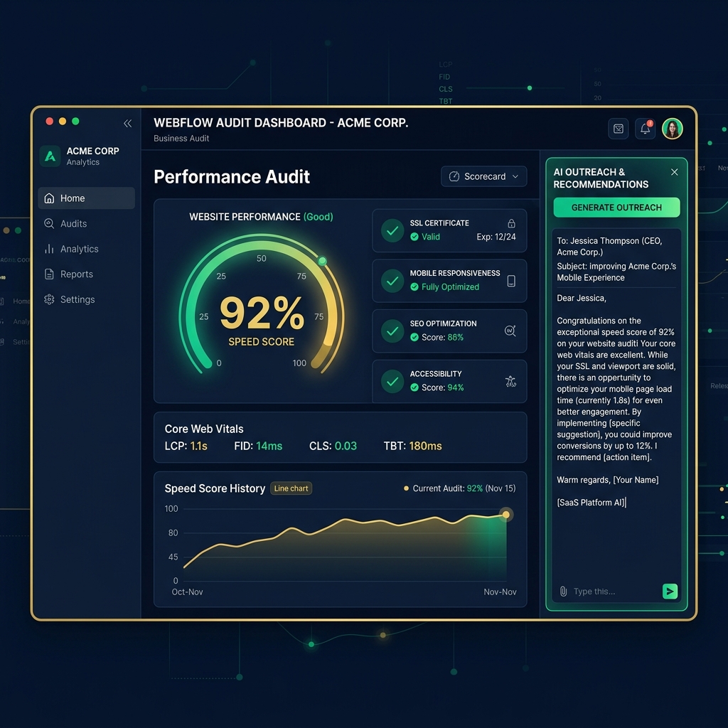Click the SEO search icon
Image resolution: width=728 pixels, height=728 pixels.
(510, 331)
